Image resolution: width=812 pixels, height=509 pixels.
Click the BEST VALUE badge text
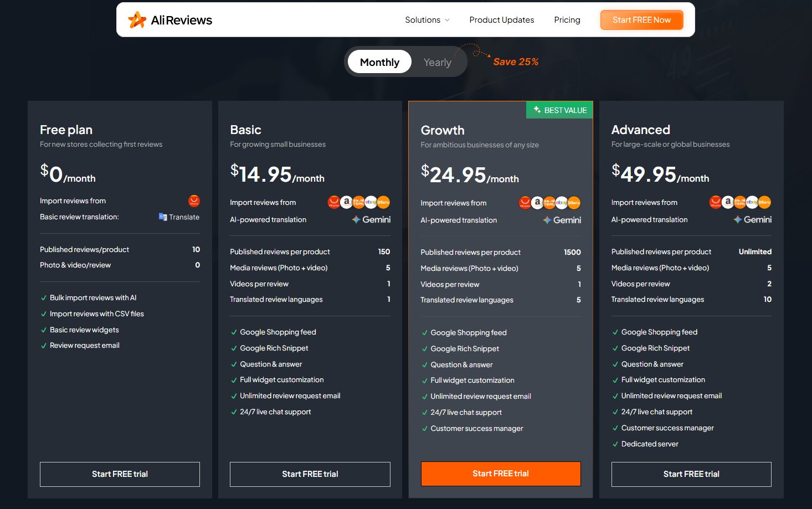point(566,110)
